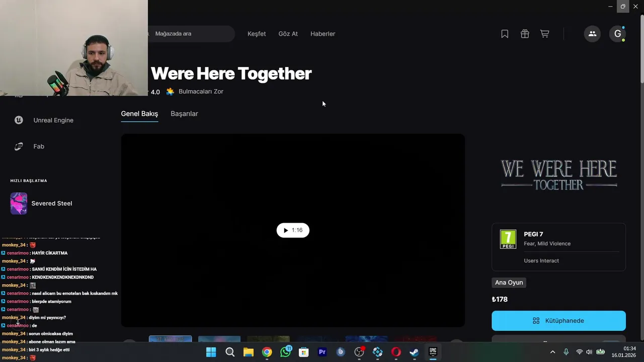Select the first highlighted media thumbnail
The width and height of the screenshot is (644, 362).
(x=170, y=339)
